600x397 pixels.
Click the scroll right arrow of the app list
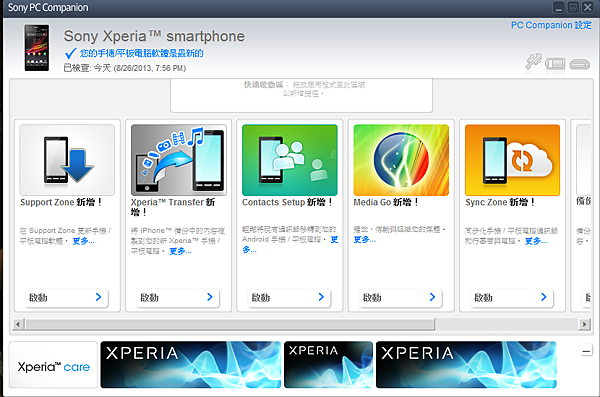(584, 324)
